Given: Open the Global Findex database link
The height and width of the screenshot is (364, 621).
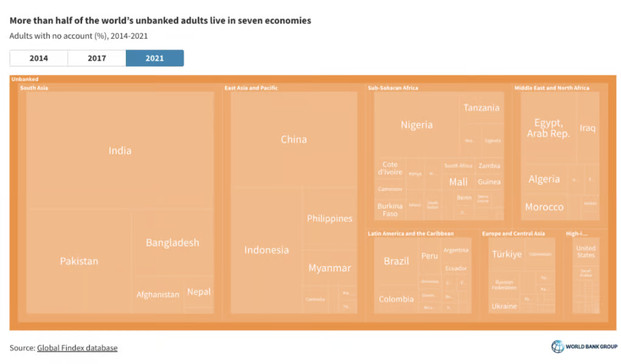Looking at the screenshot, I should tap(77, 348).
